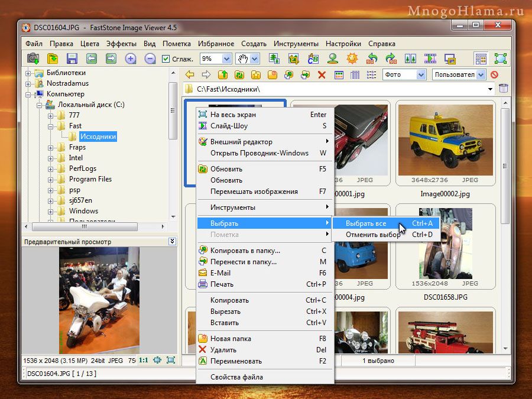
Task: Zoom in with the plus magnifier icon
Action: [130, 59]
